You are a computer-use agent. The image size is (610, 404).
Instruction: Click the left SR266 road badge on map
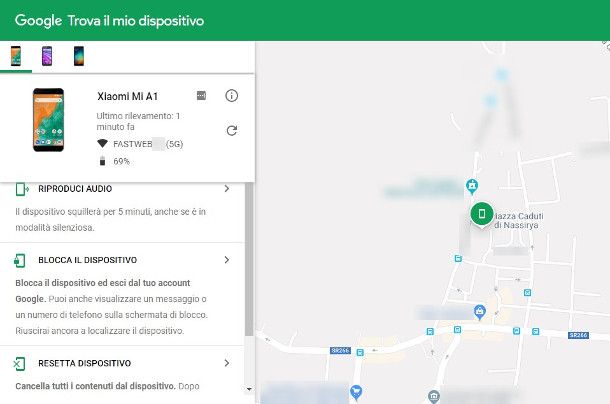[340, 351]
